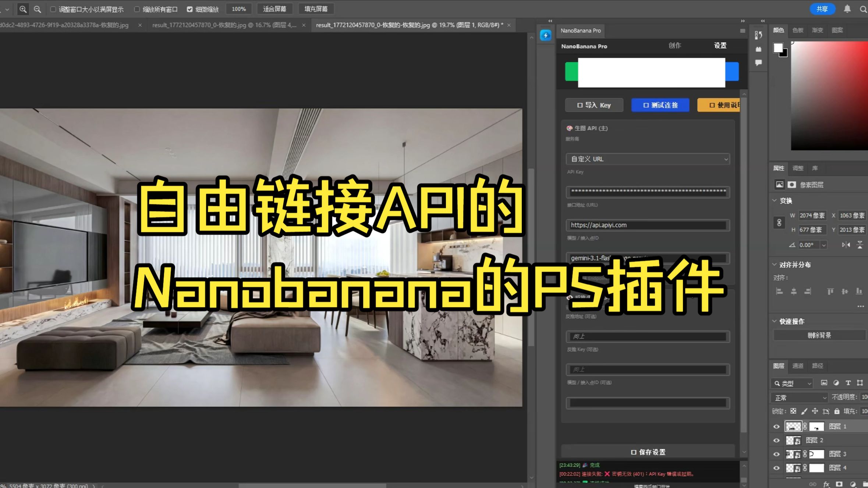The image size is (868, 488).
Task: Switch to the 创作 tab
Action: coord(674,46)
